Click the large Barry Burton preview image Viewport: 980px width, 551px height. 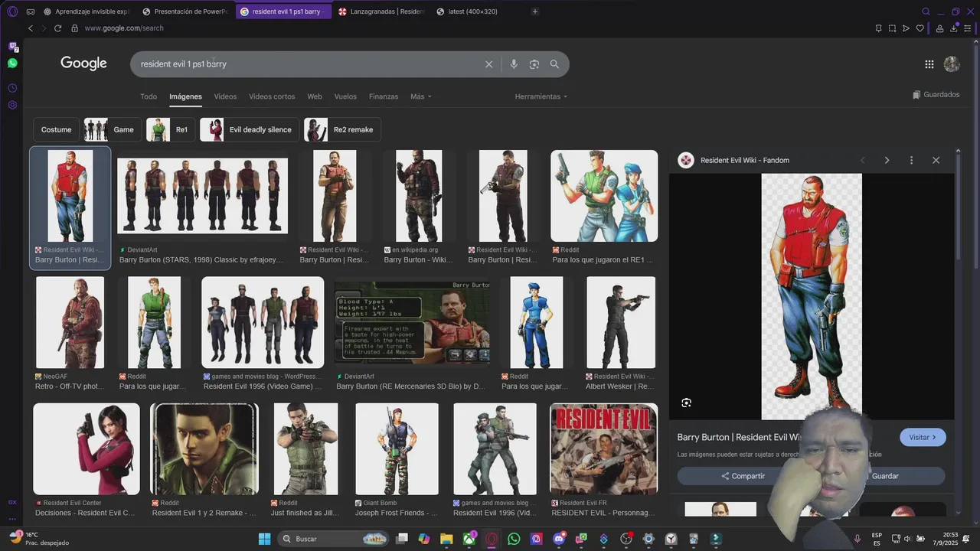(812, 296)
